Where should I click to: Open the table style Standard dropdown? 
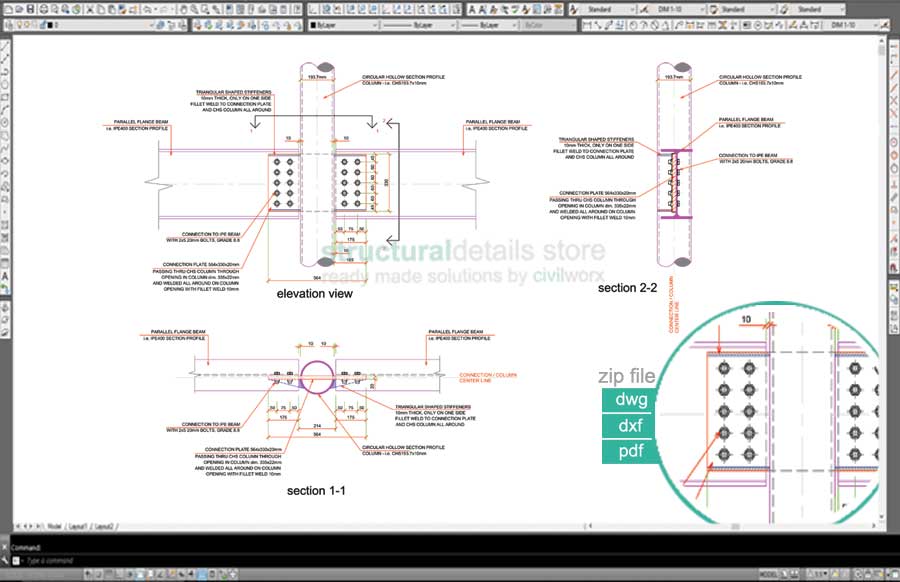tap(746, 9)
